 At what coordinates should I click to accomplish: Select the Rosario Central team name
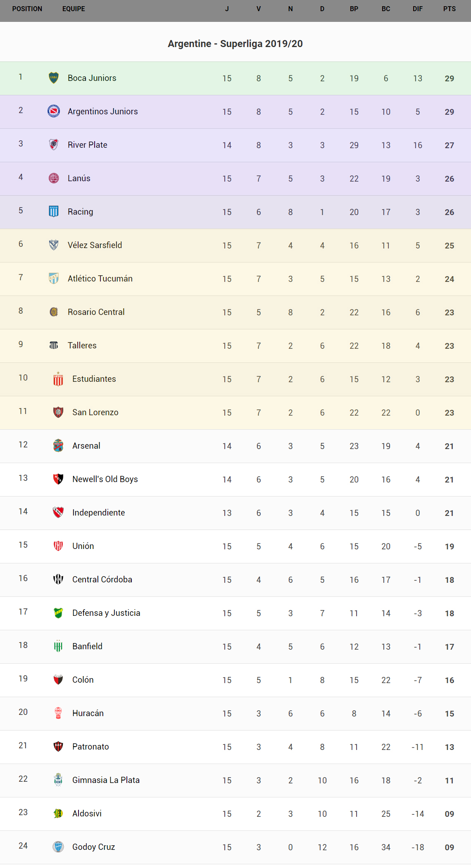(x=96, y=312)
